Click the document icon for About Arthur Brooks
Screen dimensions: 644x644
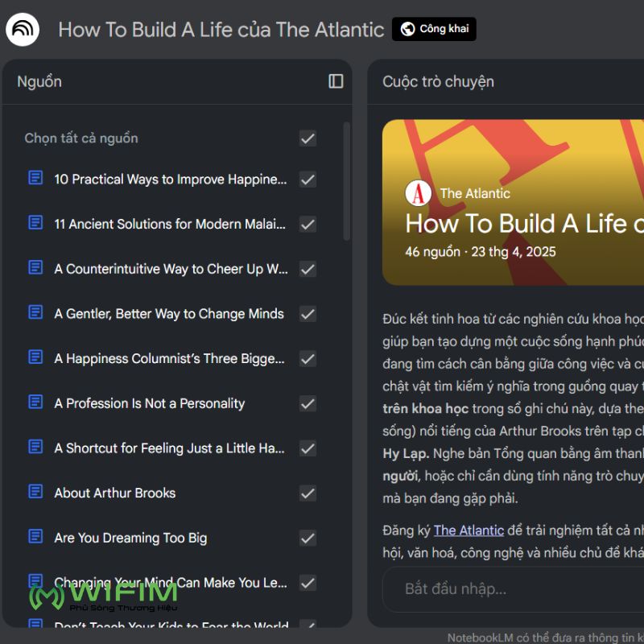[35, 493]
